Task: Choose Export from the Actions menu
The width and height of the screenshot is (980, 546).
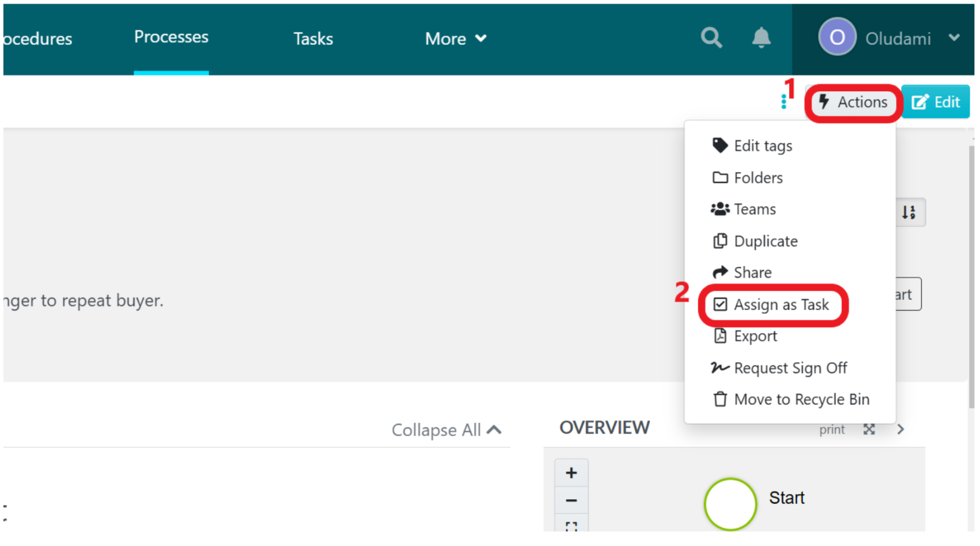Action: (745, 336)
